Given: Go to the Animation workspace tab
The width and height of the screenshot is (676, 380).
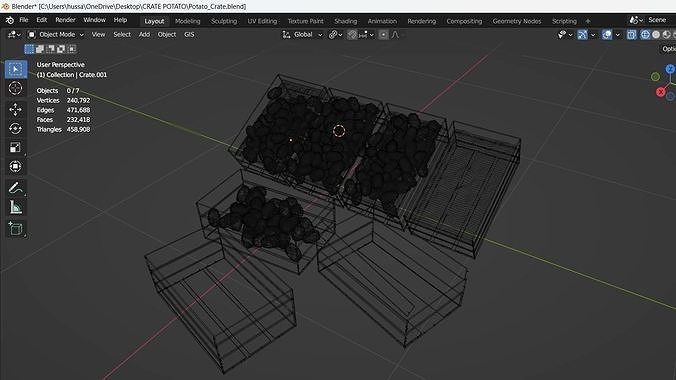Looking at the screenshot, I should tap(382, 21).
